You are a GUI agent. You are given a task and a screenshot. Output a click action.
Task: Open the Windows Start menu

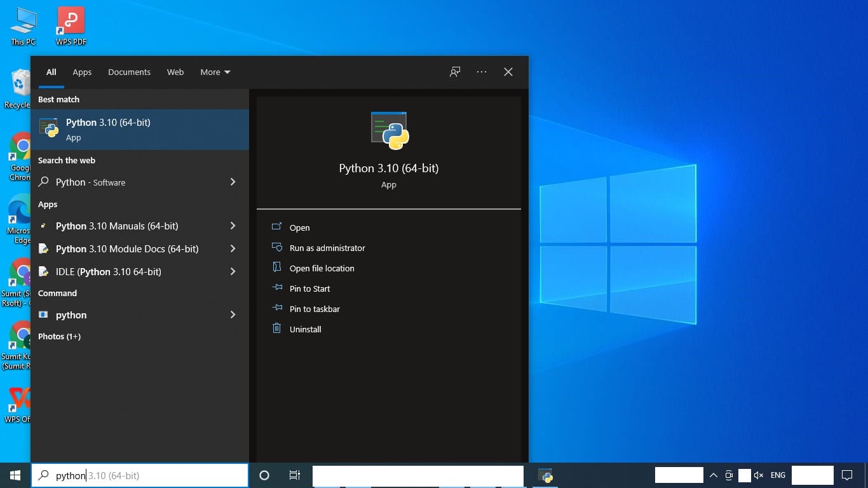coord(15,475)
